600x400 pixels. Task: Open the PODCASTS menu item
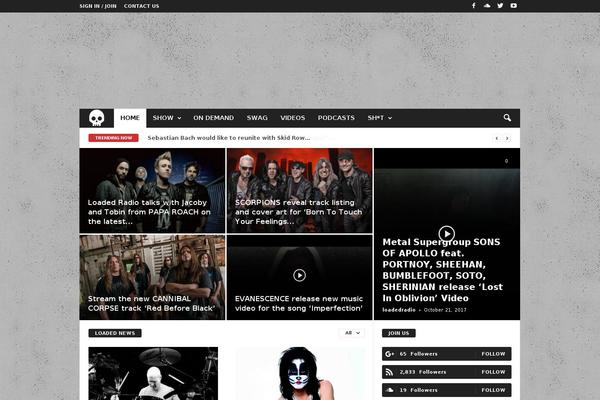point(336,118)
